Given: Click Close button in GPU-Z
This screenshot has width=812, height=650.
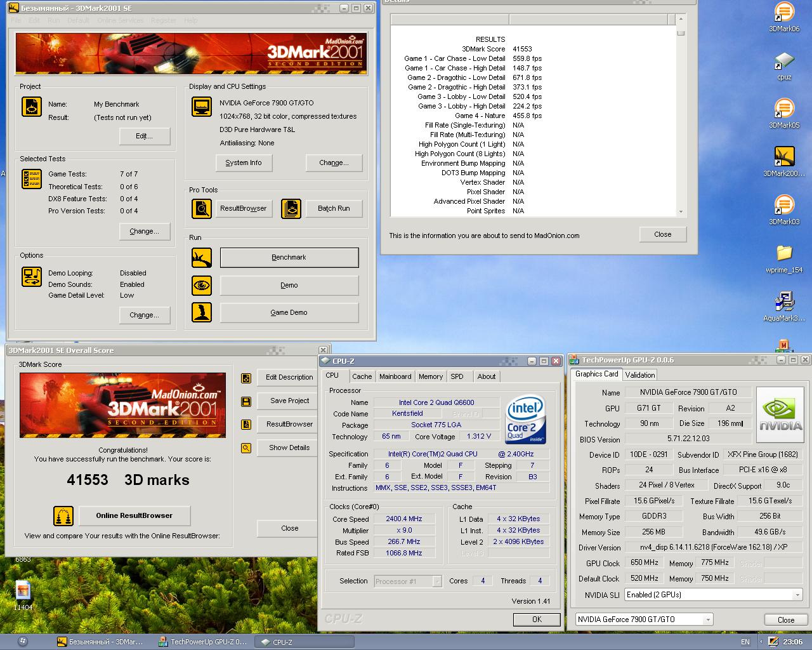Looking at the screenshot, I should (786, 620).
